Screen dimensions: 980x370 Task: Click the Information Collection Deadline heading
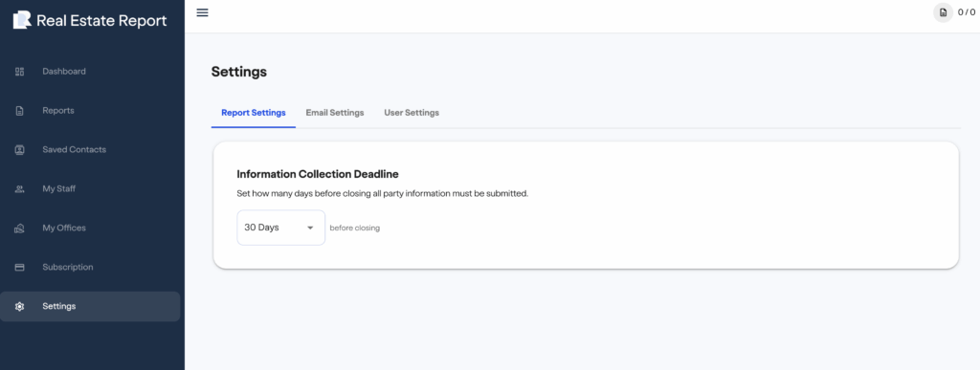pyautogui.click(x=318, y=174)
